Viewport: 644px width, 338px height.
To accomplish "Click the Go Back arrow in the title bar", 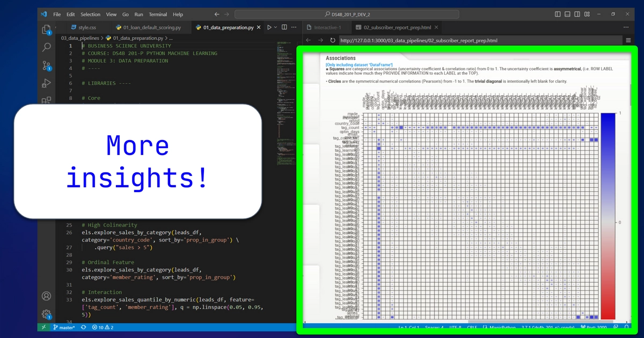I will pos(217,14).
